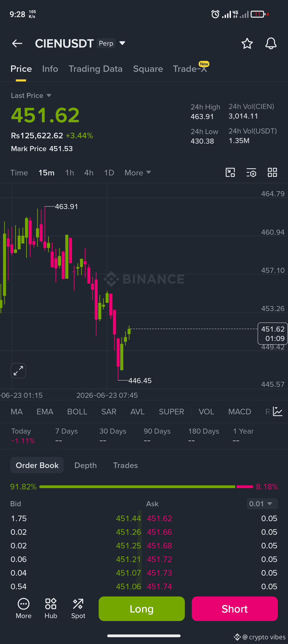Screen dimensions: 288x644
Task: Open indicator settings chart-line icon
Action: pyautogui.click(x=278, y=411)
